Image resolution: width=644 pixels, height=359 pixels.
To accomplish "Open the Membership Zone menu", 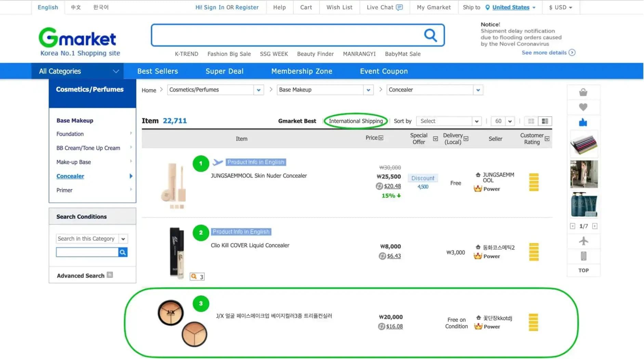I will pyautogui.click(x=302, y=71).
